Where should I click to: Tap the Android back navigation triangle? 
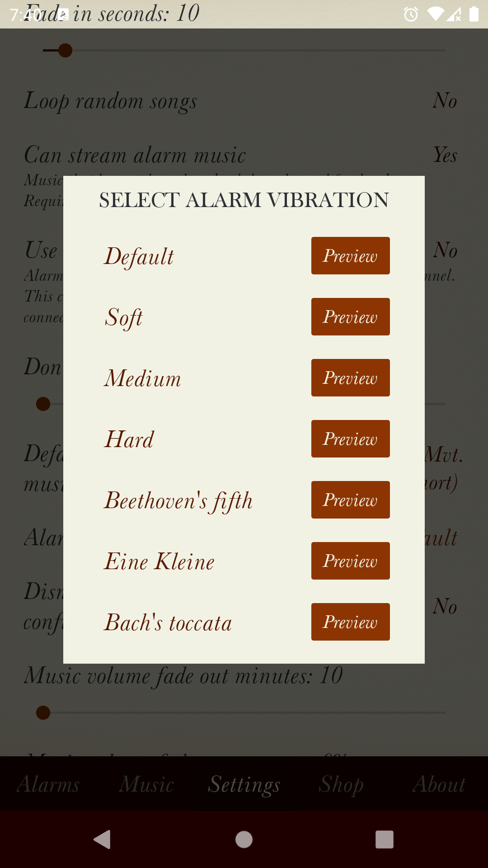(x=103, y=840)
